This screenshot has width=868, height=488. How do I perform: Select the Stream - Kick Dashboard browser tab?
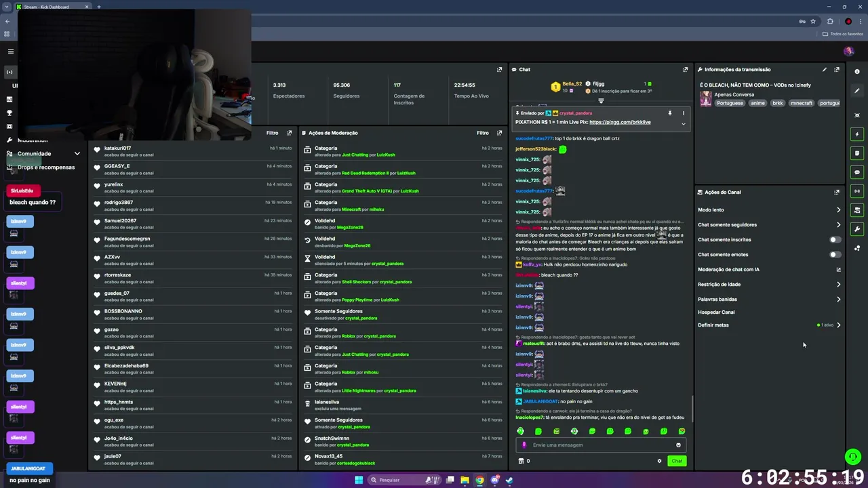[53, 7]
